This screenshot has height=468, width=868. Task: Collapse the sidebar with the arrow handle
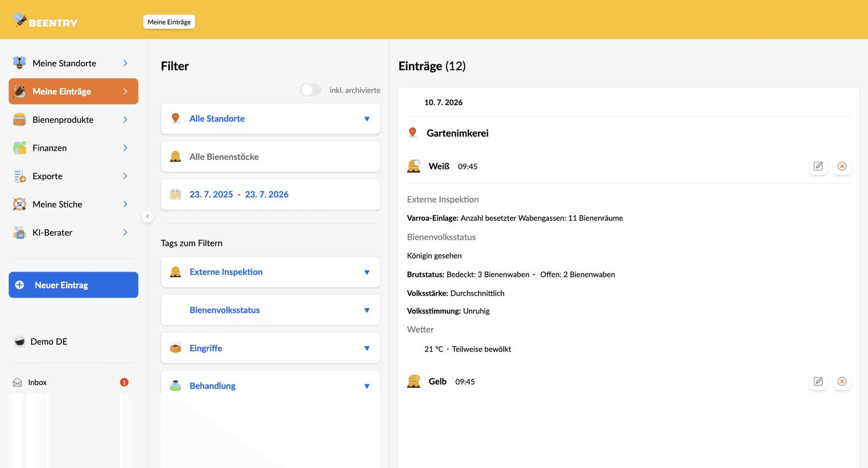coord(148,216)
